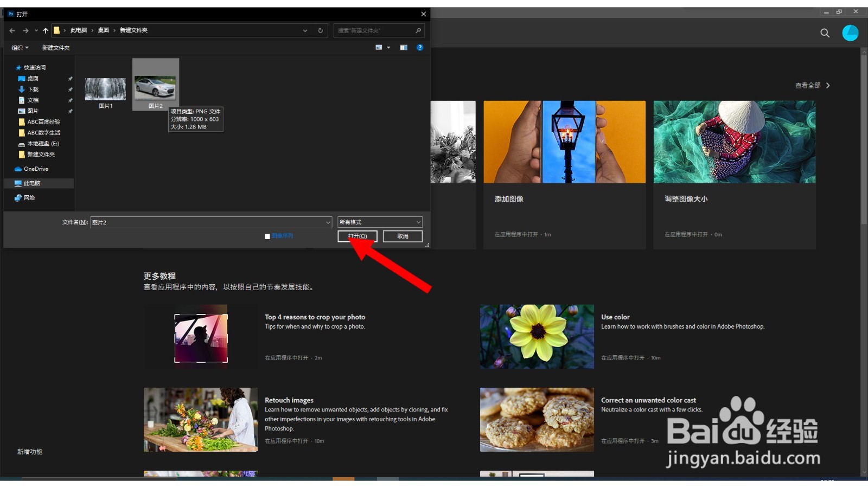The height and width of the screenshot is (488, 868).
Task: Expand the file name dropdown arrow
Action: click(328, 222)
